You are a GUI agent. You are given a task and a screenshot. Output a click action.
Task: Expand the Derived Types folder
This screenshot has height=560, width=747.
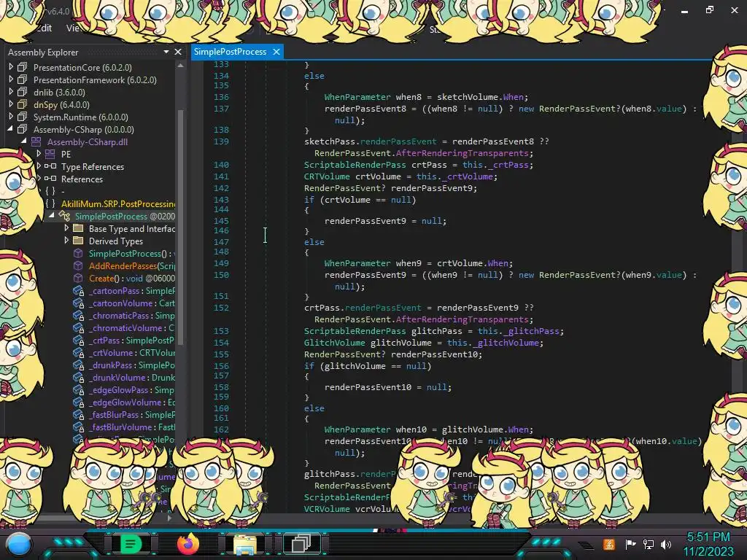(66, 241)
